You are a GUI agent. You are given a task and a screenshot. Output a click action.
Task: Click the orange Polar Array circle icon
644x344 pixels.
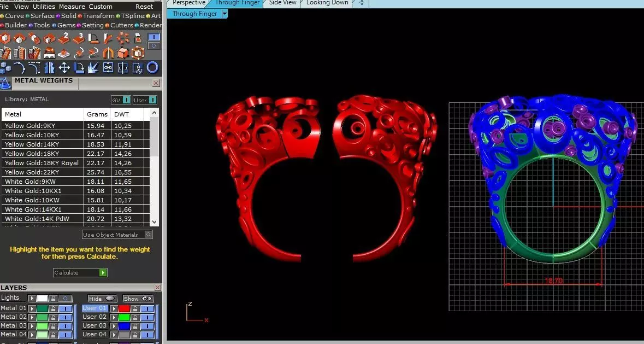123,38
